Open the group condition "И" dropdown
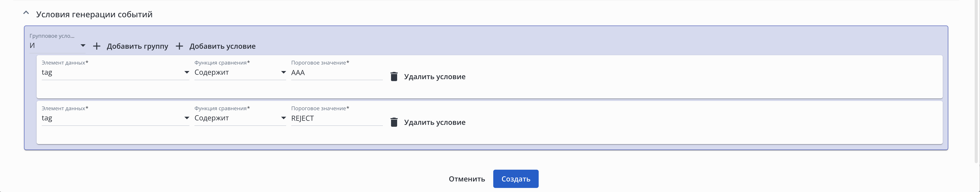 tap(57, 45)
